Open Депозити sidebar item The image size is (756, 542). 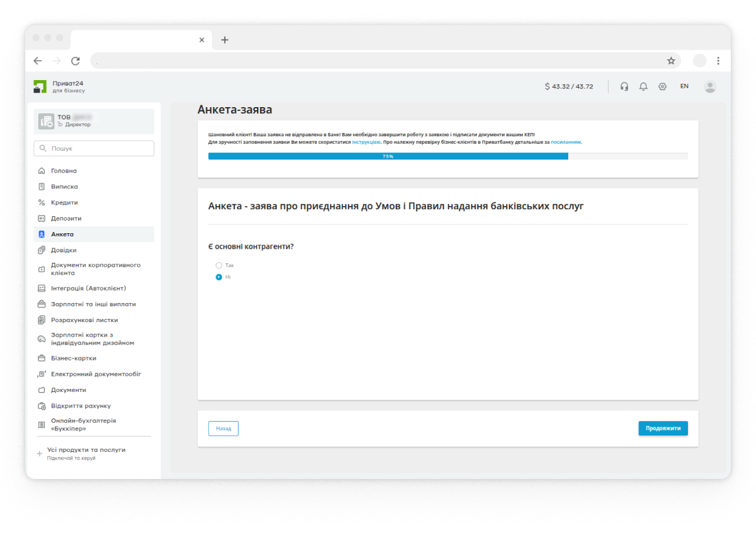click(66, 218)
